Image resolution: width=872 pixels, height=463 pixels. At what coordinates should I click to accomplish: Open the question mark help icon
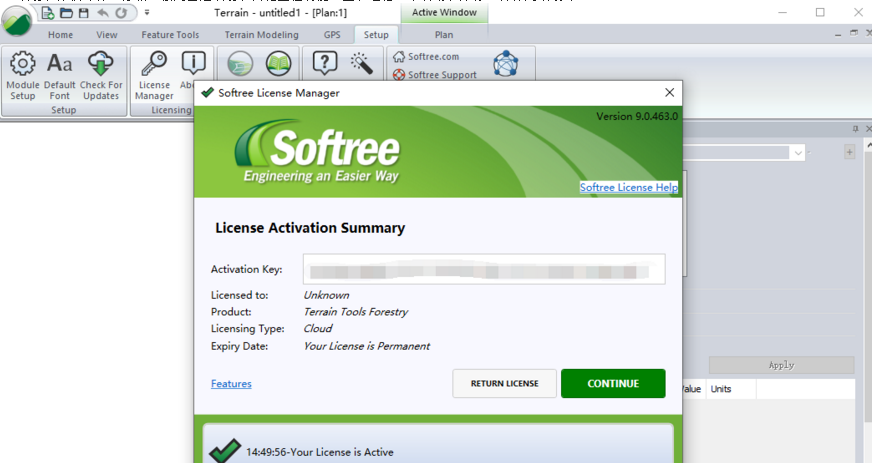[325, 63]
